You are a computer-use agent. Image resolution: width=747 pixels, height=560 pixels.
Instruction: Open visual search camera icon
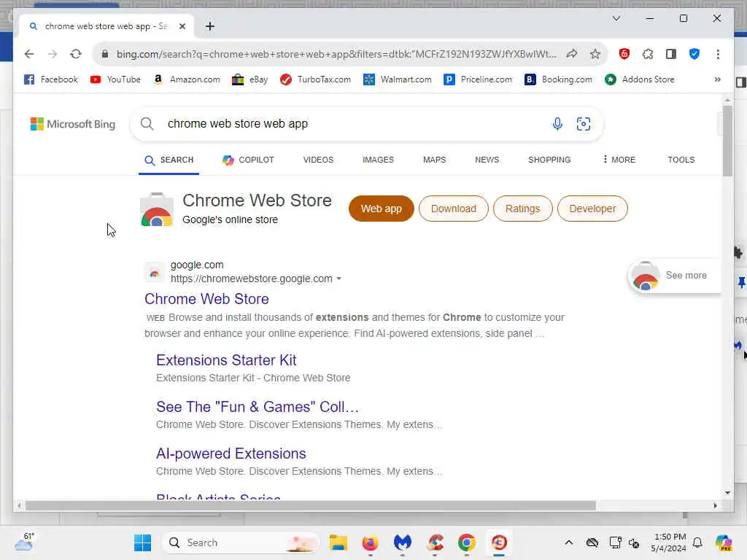coord(583,124)
